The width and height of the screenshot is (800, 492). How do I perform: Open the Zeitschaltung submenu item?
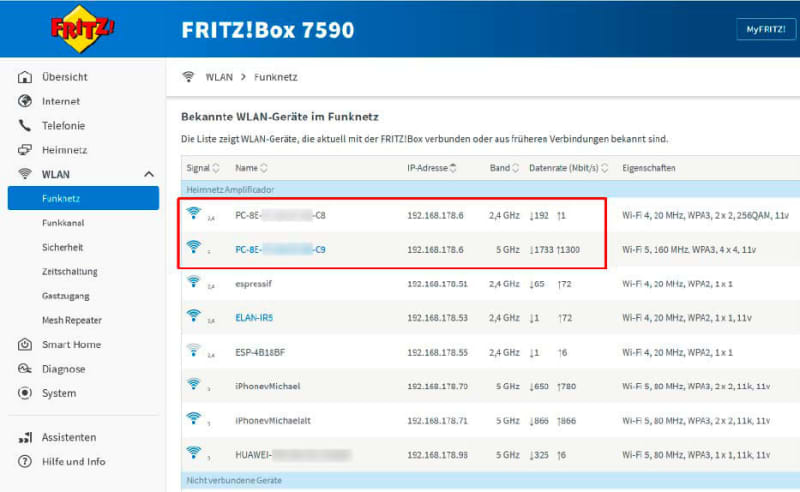coord(69,272)
